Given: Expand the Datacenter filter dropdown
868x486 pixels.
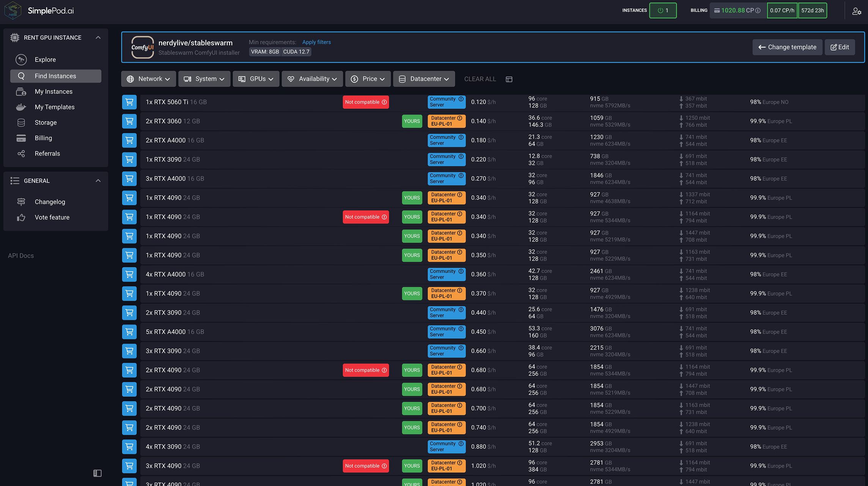Looking at the screenshot, I should click(424, 79).
